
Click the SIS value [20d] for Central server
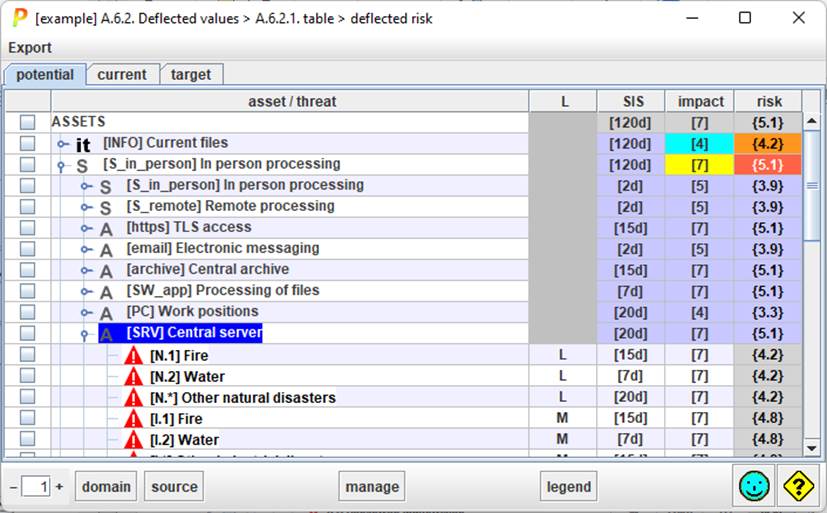pyautogui.click(x=630, y=333)
